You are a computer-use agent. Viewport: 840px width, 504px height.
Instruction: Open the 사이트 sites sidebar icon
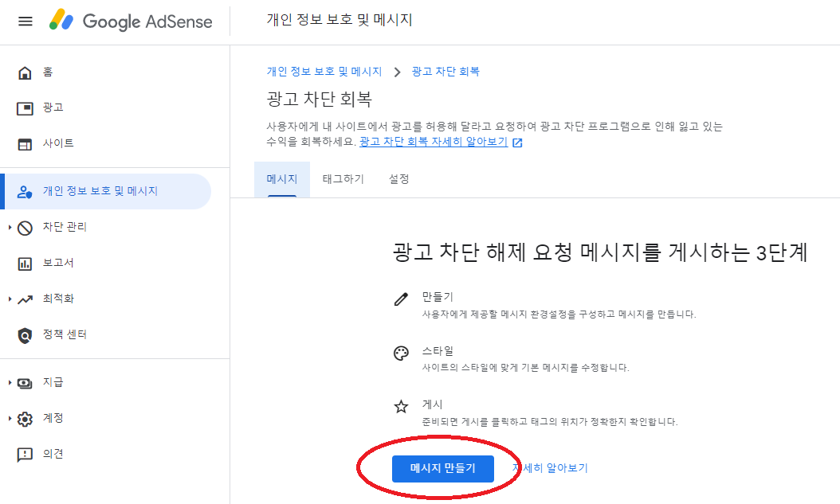coord(25,144)
